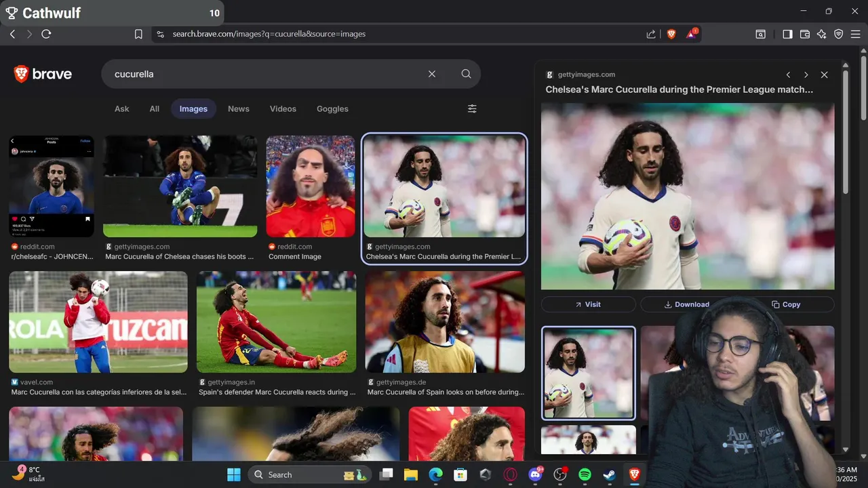Open reddit 'Comment Image' result
Screen dimensions: 868x488
pyautogui.click(x=311, y=186)
